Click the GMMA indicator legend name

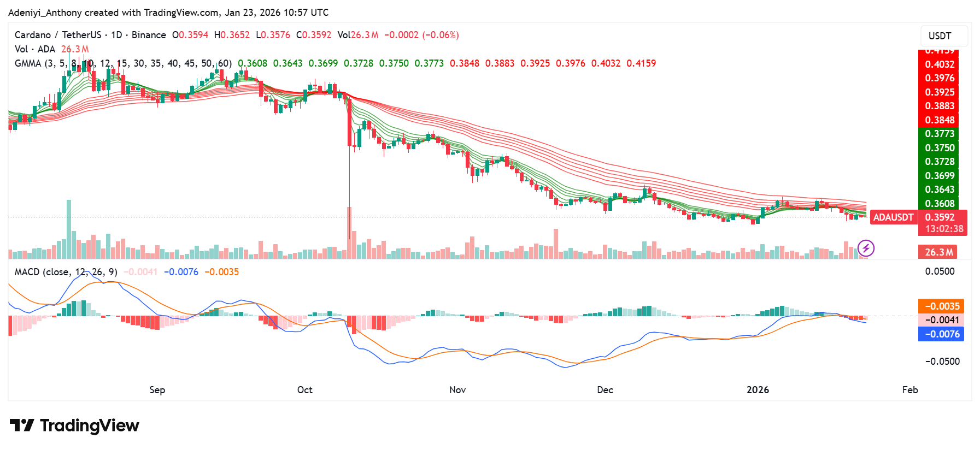pyautogui.click(x=123, y=63)
